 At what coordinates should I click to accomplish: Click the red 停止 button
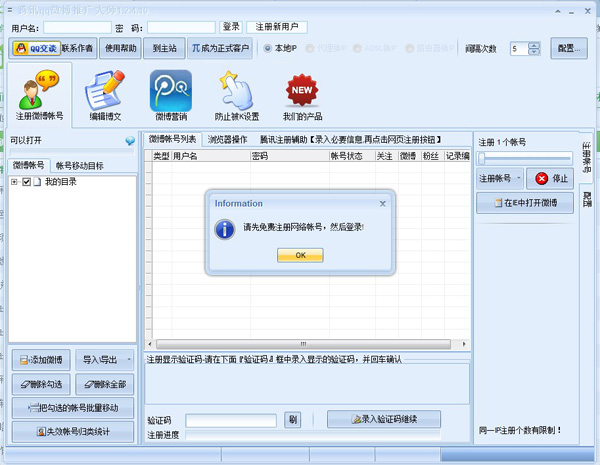pos(550,178)
